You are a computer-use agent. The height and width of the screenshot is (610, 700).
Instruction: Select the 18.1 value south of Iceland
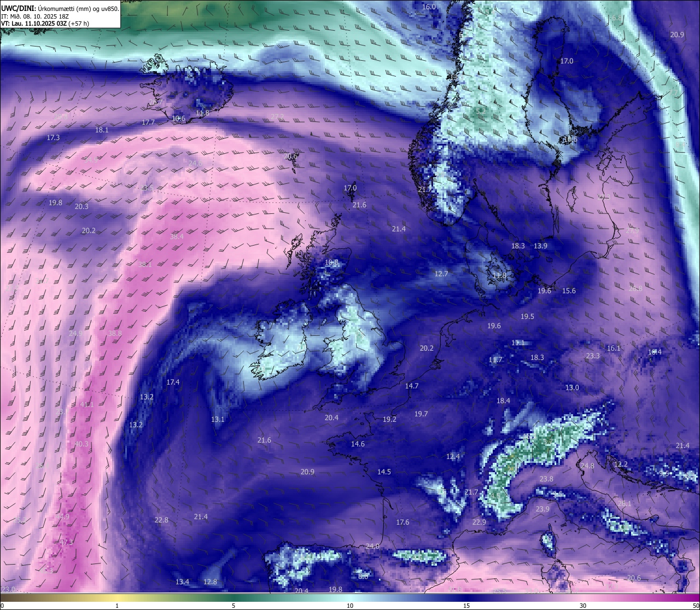point(102,130)
